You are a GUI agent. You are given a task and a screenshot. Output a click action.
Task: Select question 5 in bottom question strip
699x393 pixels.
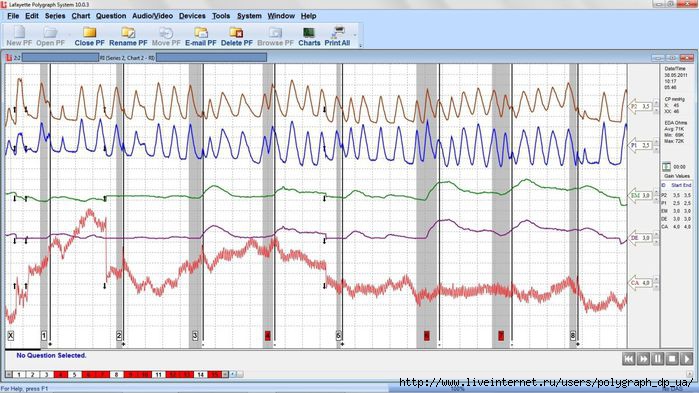coord(74,375)
